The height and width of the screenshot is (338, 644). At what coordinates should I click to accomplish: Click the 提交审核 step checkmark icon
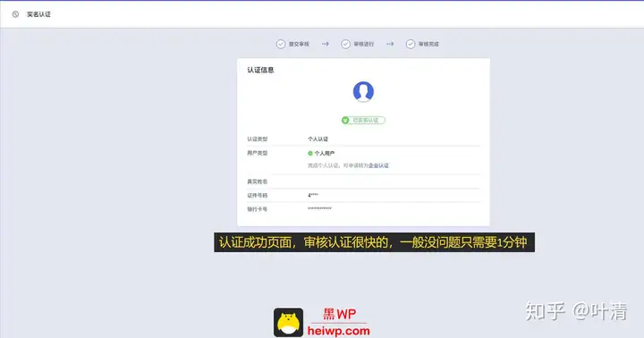pos(281,44)
